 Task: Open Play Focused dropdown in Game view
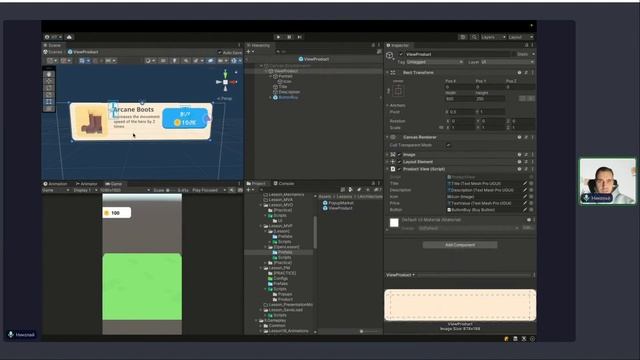(209, 190)
